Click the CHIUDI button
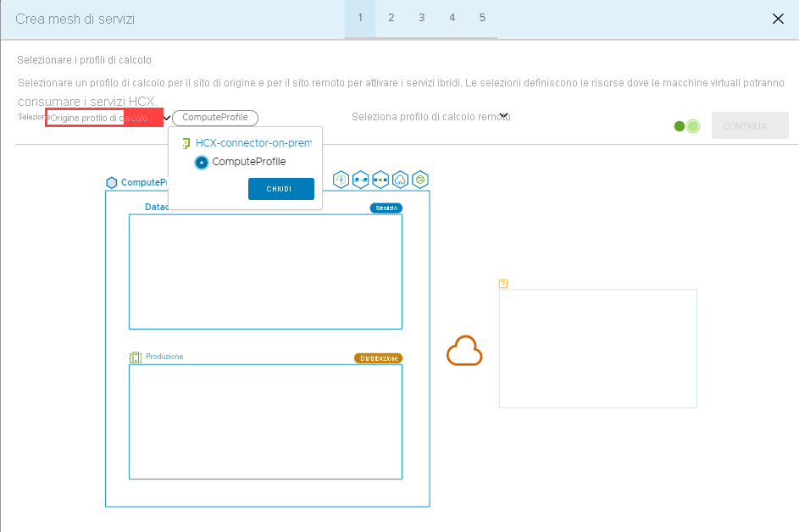The height and width of the screenshot is (532, 799). coord(281,189)
